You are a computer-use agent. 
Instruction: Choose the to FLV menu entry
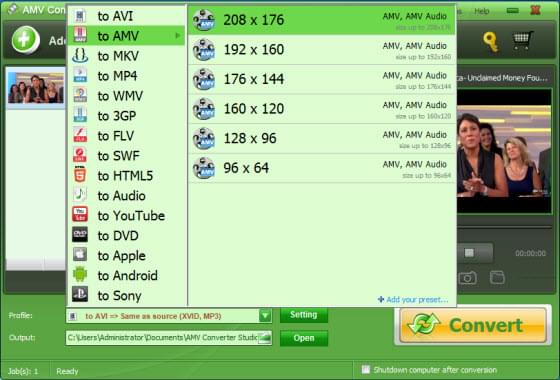pyautogui.click(x=126, y=136)
